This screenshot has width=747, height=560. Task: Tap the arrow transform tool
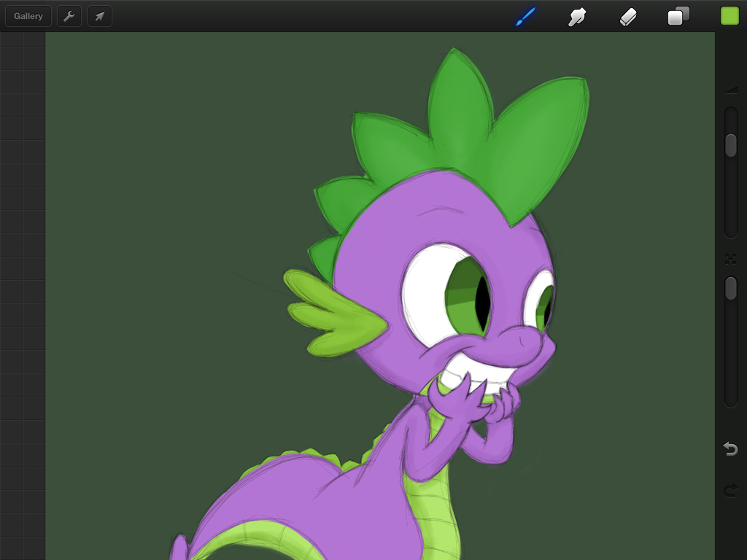pos(100,16)
